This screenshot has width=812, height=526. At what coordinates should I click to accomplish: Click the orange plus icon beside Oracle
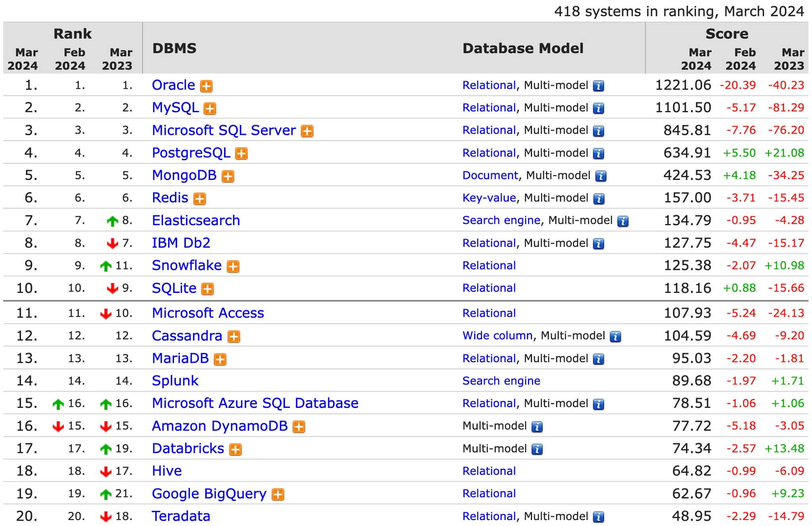(206, 86)
